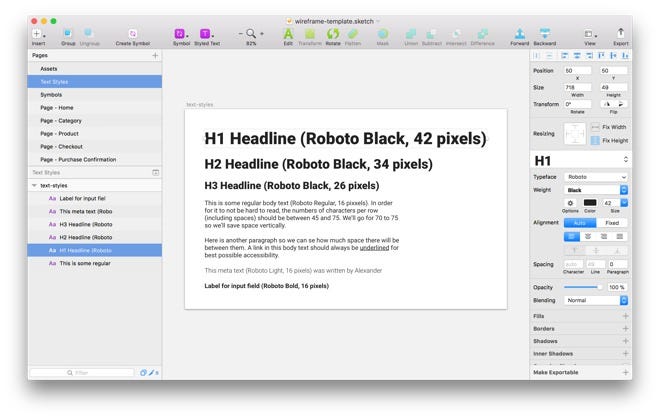This screenshot has height=419, width=660.
Task: Select the Label for input field layer
Action: 95,198
